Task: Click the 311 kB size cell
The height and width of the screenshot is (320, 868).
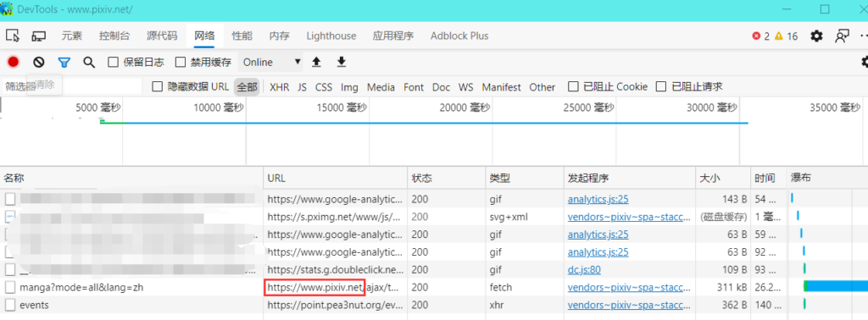Action: tap(724, 287)
